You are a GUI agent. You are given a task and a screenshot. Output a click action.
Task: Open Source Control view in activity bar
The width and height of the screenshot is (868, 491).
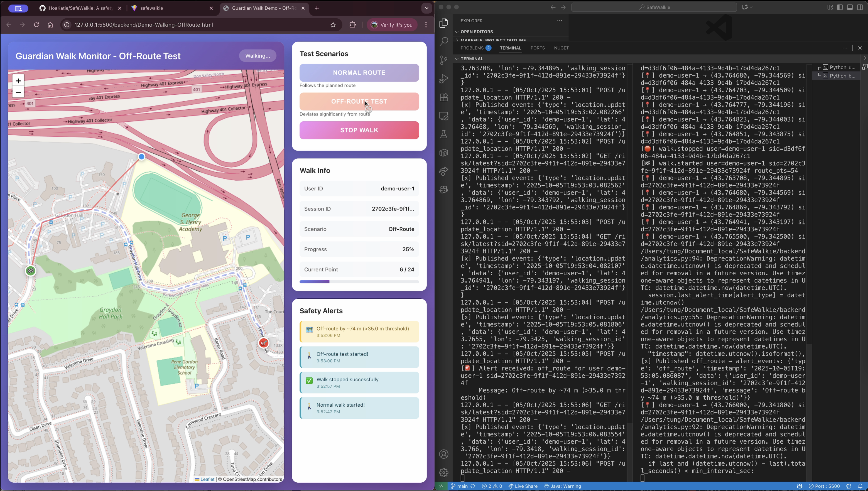pyautogui.click(x=444, y=60)
